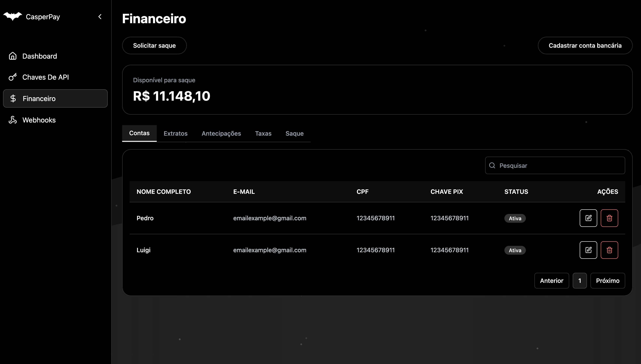
Task: Click the Dashboard home icon
Action: pyautogui.click(x=13, y=56)
